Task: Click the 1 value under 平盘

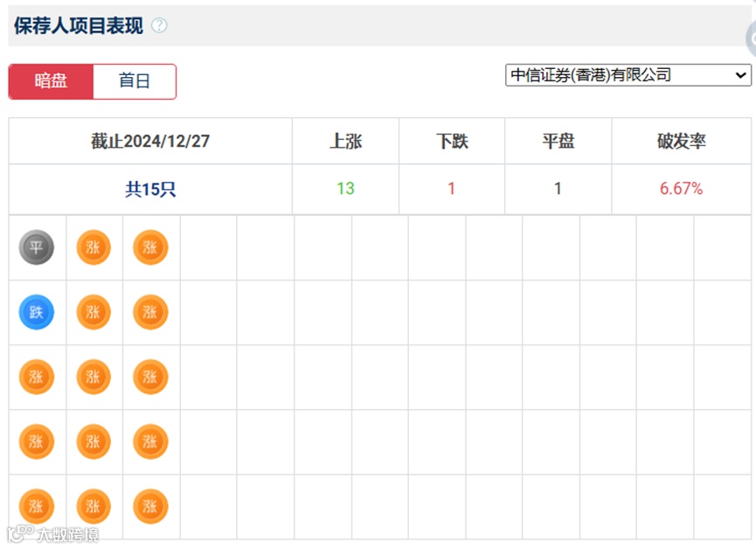Action: click(558, 189)
